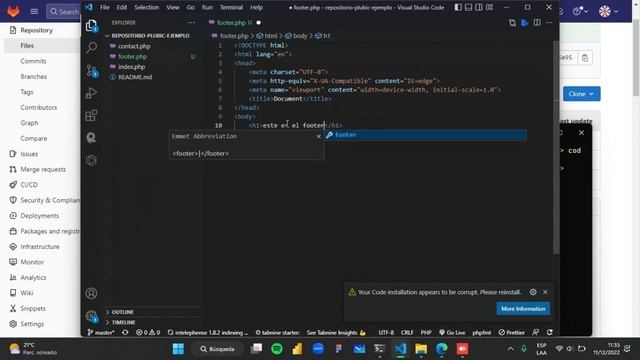Screen dimensions: 640x360
Task: Click the Windows Start button
Action: [x=178, y=349]
